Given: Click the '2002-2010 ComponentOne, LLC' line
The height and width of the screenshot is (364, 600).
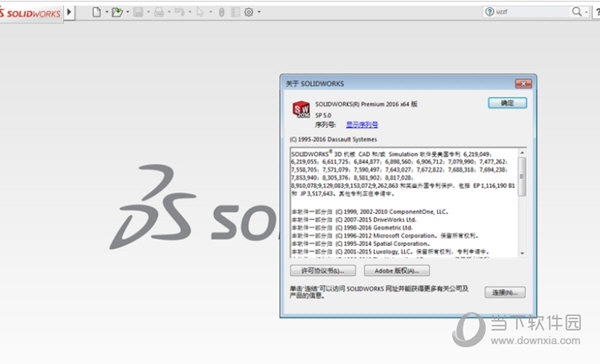Looking at the screenshot, I should (x=370, y=212).
